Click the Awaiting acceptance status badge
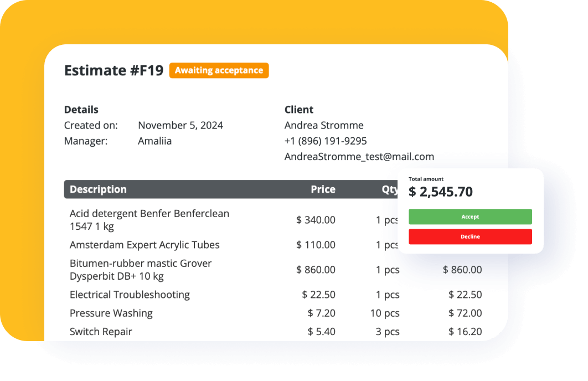588x381 pixels. 219,70
